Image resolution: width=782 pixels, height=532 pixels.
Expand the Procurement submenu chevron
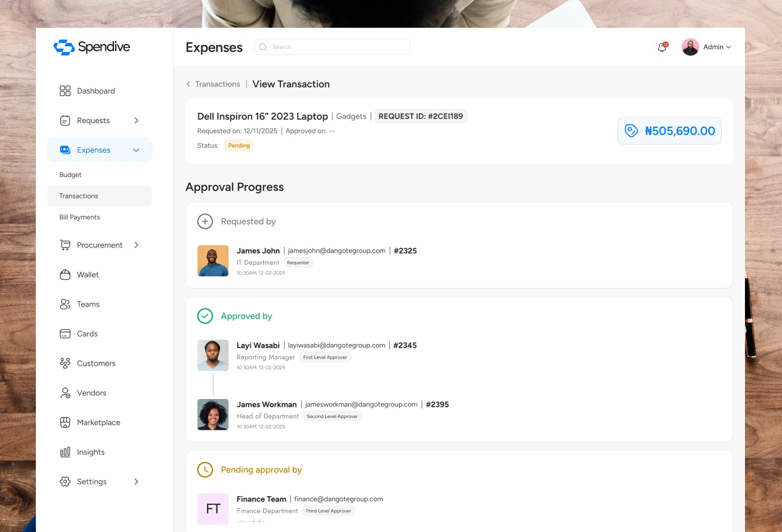(x=137, y=245)
